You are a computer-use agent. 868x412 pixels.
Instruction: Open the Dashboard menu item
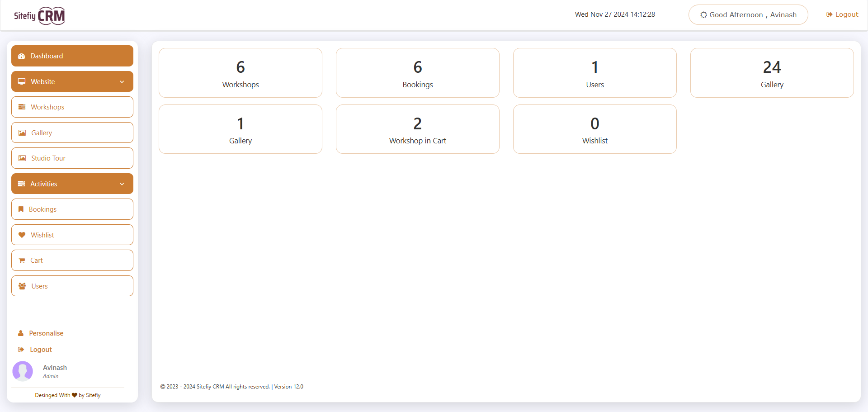tap(72, 56)
